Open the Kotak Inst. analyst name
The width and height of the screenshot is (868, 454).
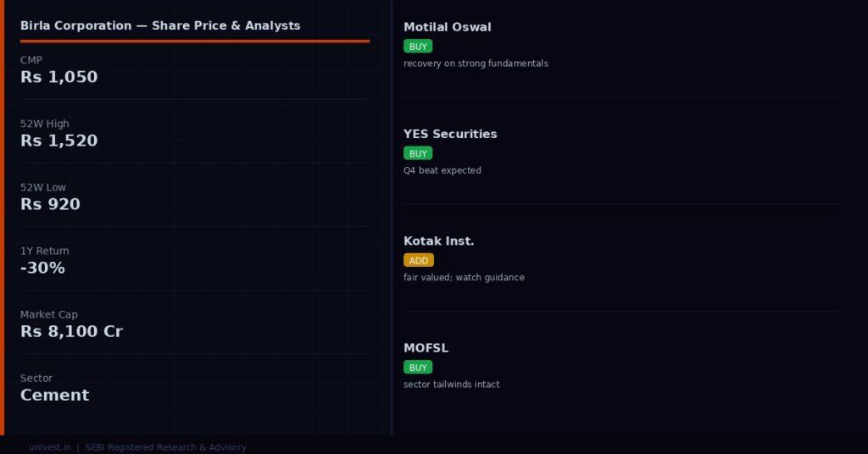click(x=438, y=241)
